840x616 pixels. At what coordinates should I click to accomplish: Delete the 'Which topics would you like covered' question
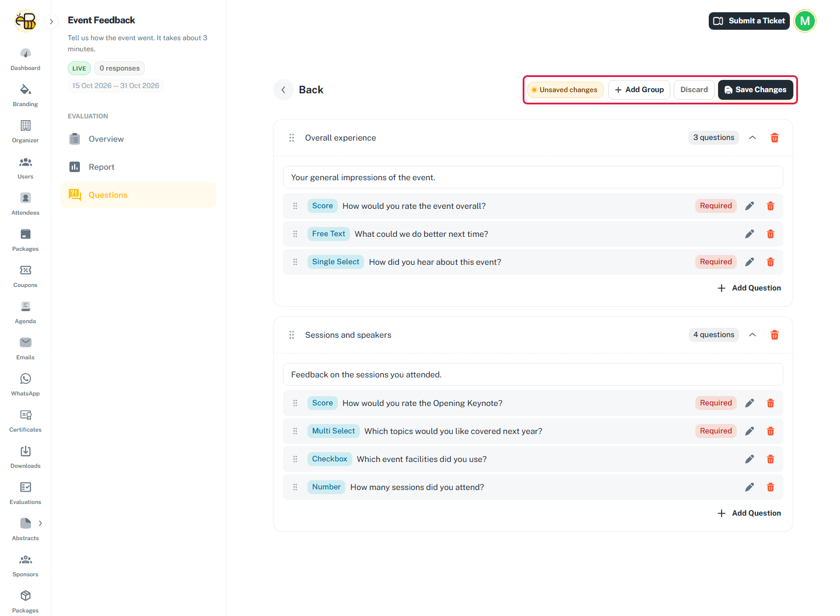click(x=771, y=431)
